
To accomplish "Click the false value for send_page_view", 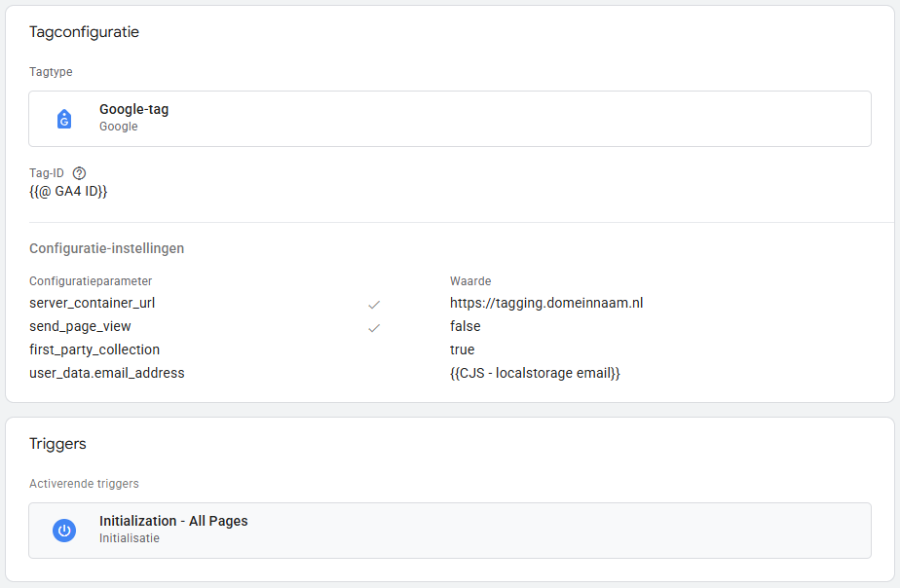I will click(466, 326).
